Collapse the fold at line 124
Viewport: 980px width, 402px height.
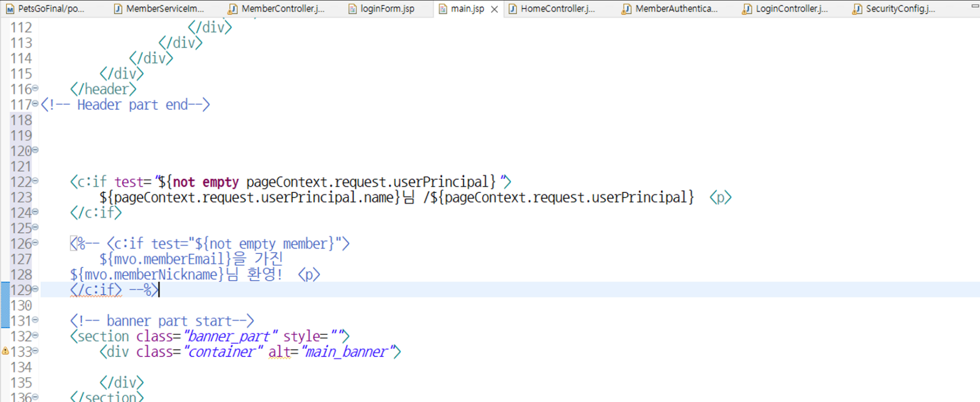[x=35, y=211]
